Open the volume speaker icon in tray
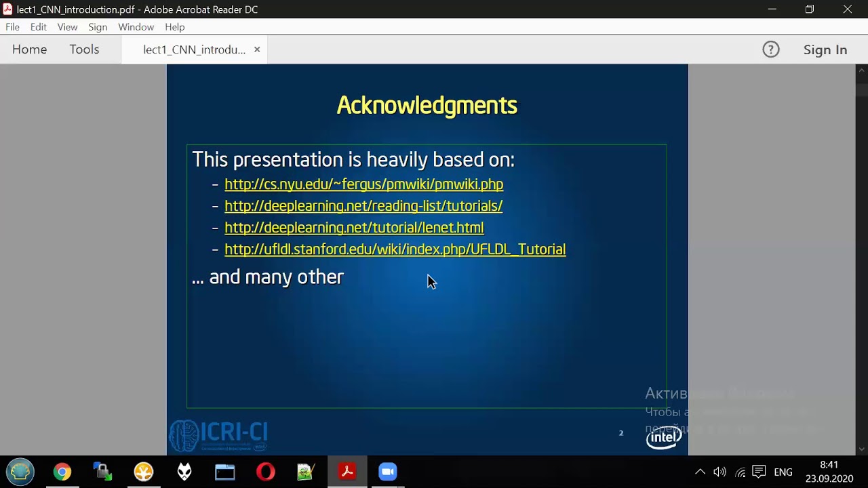868x488 pixels. (719, 472)
